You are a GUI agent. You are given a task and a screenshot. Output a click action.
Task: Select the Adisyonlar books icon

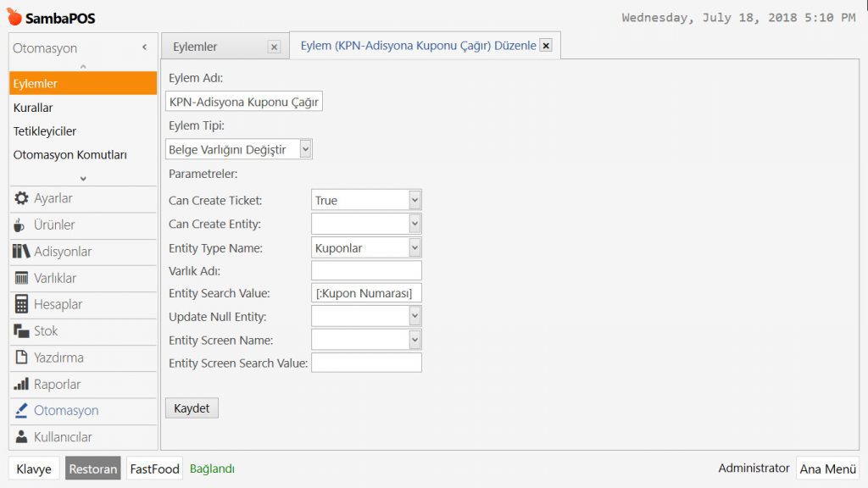[x=22, y=252]
